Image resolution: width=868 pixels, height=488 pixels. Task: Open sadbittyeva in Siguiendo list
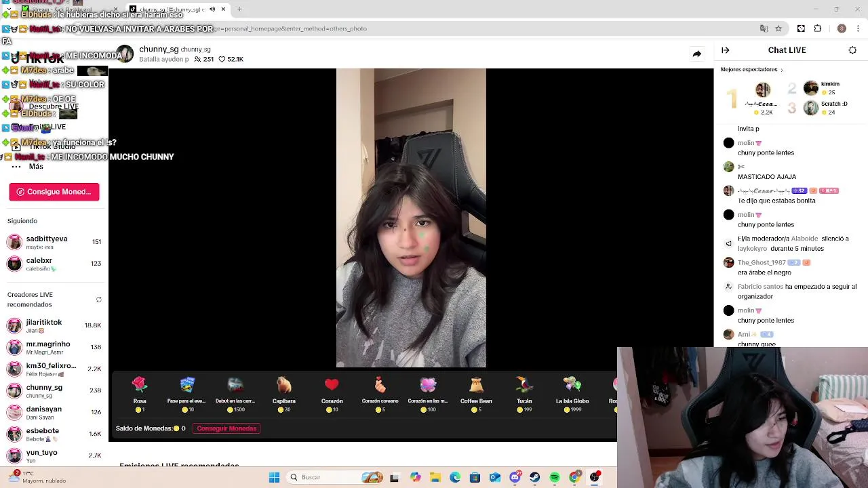54,242
